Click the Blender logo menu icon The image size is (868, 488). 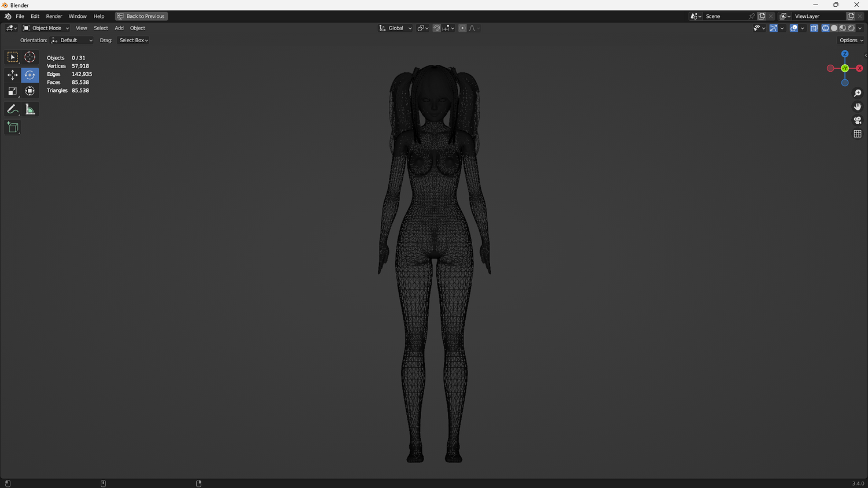[8, 16]
